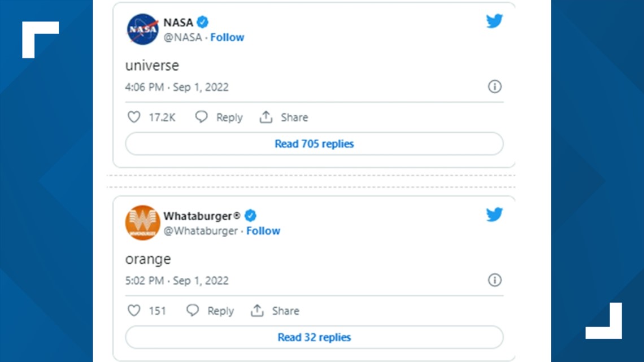Click Whataburger's verified badge
Viewport: 644px width, 362px height.
[251, 215]
